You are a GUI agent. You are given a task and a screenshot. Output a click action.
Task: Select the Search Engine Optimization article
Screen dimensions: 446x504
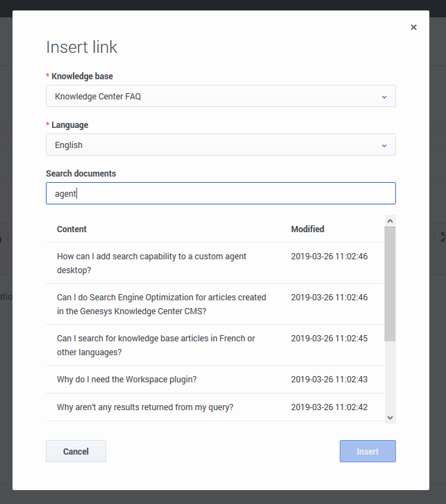coord(161,304)
